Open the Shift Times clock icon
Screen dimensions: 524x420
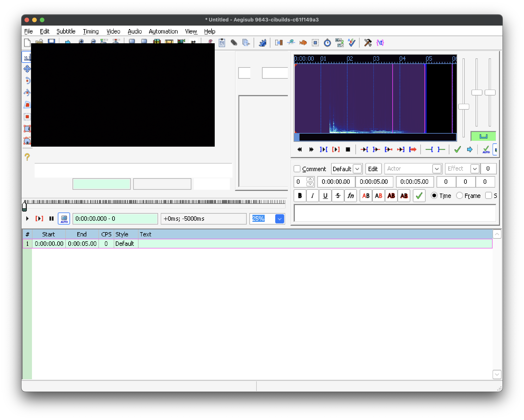327,43
